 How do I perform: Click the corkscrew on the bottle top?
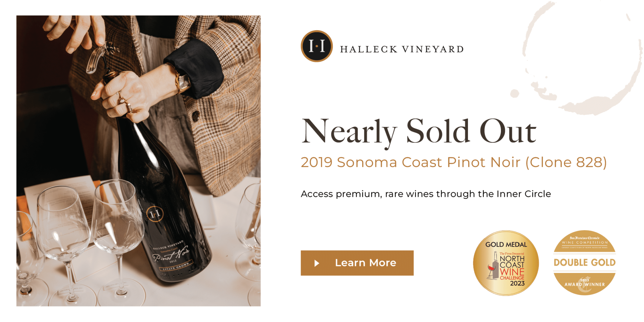101,57
